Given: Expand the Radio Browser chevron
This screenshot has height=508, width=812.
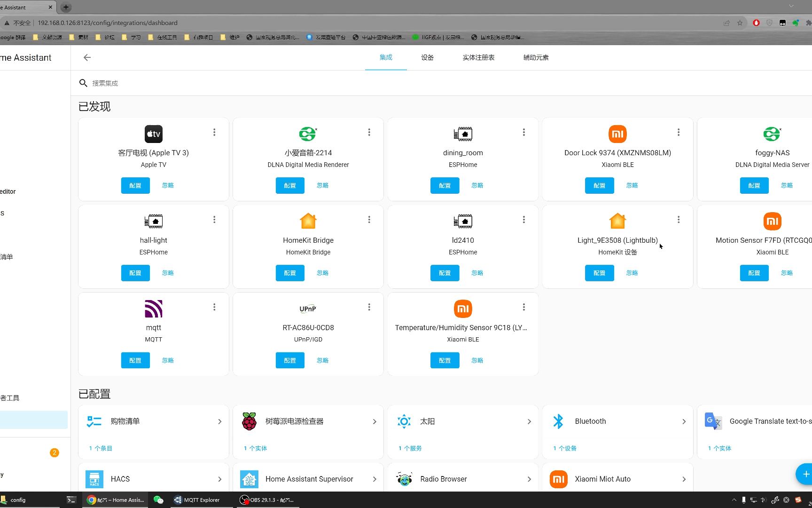Looking at the screenshot, I should click(x=529, y=479).
